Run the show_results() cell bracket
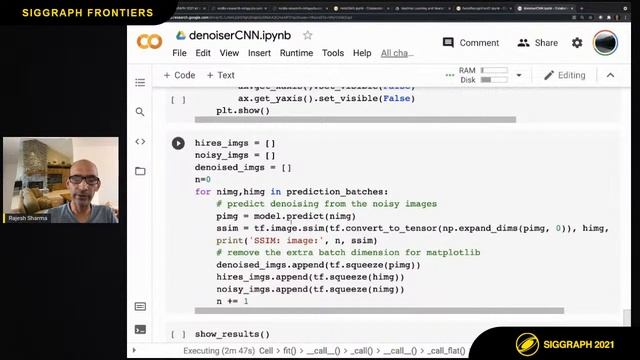The image size is (640, 360). point(178,334)
